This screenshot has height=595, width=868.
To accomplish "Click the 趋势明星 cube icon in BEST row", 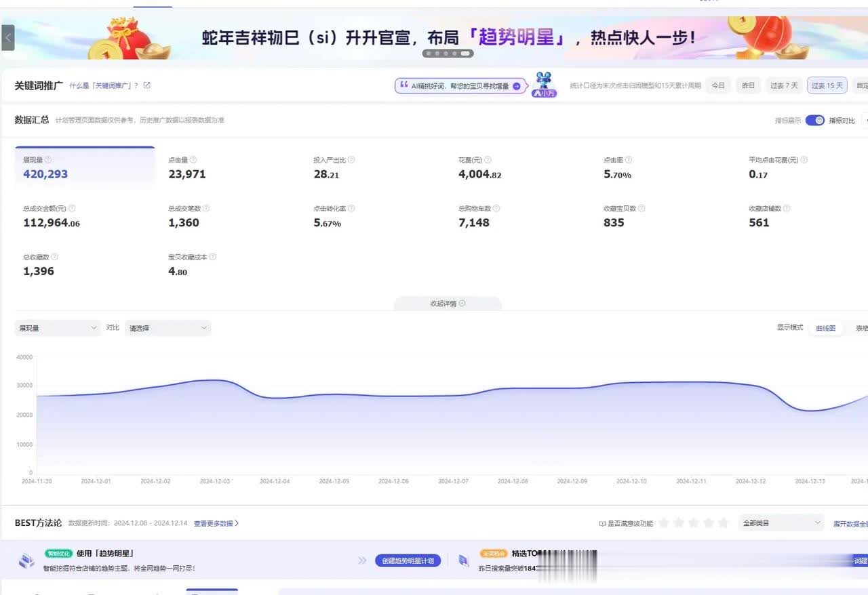I will tap(26, 560).
